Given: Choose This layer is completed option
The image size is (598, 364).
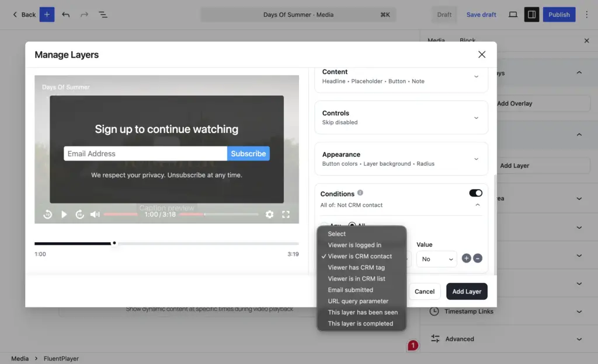Looking at the screenshot, I should coord(361,323).
